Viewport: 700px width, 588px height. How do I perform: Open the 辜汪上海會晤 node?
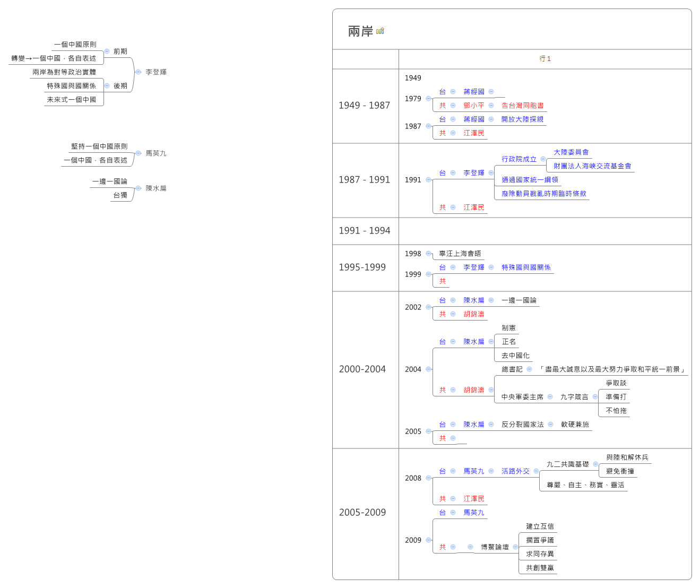(460, 253)
